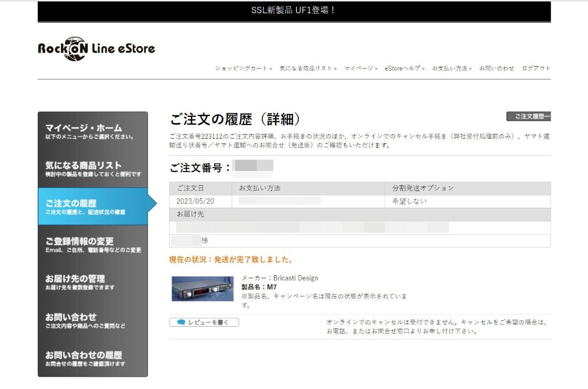This screenshot has height=389, width=588.
Task: Select マイページ・ホーム in the sidebar
Action: coord(93,131)
